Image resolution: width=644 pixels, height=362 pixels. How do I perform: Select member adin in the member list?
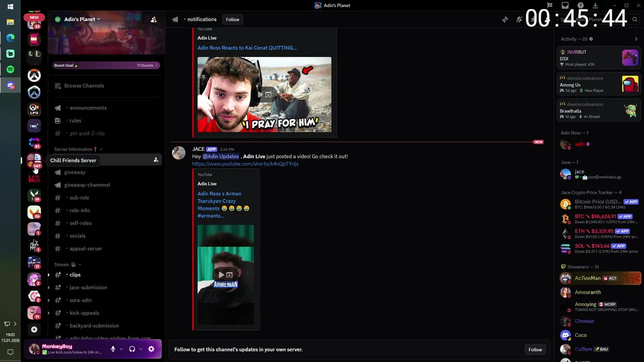coord(599,144)
